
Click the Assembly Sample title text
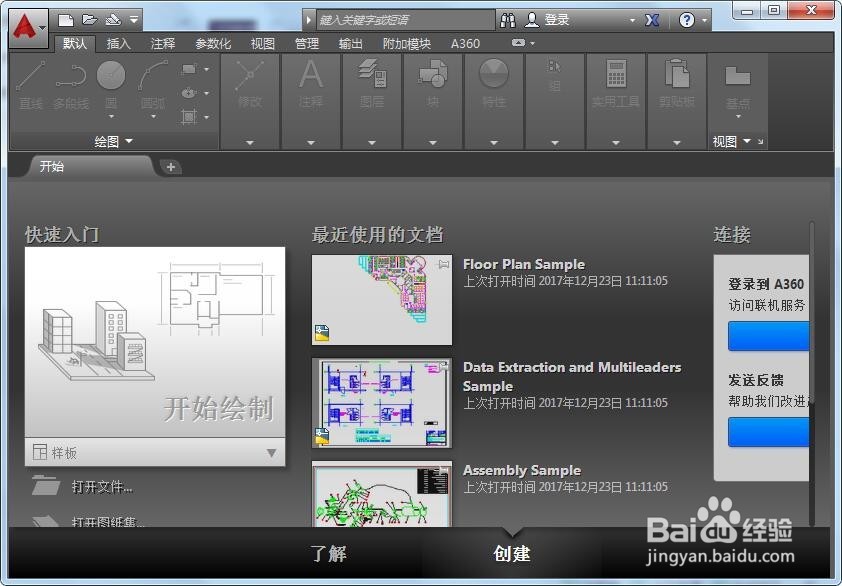coord(522,471)
